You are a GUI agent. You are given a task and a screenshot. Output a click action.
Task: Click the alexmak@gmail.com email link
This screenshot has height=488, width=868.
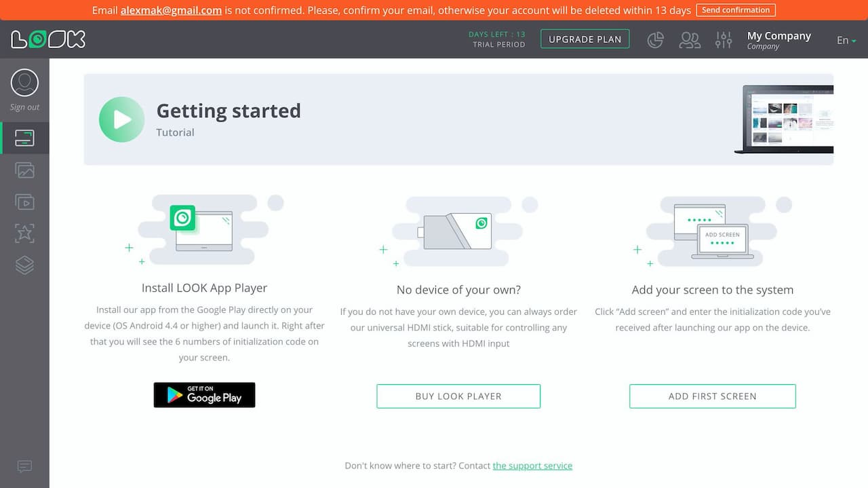tap(171, 10)
